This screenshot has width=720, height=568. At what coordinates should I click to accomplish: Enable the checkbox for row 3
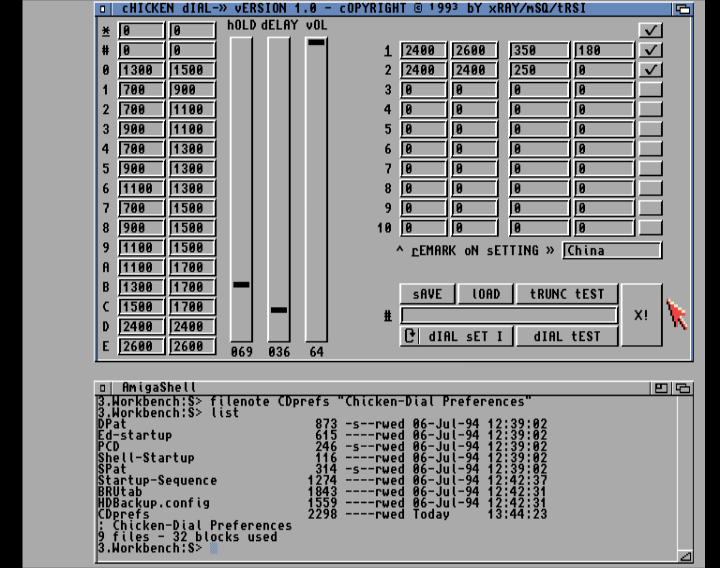click(x=651, y=90)
